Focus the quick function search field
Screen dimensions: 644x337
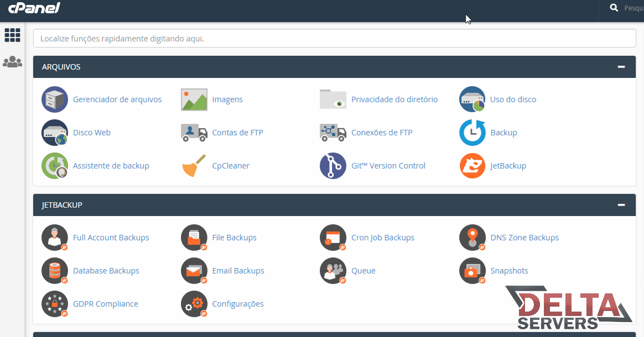334,39
